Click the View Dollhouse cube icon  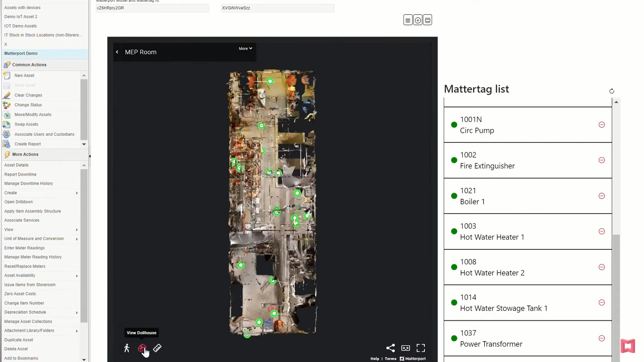(x=142, y=348)
